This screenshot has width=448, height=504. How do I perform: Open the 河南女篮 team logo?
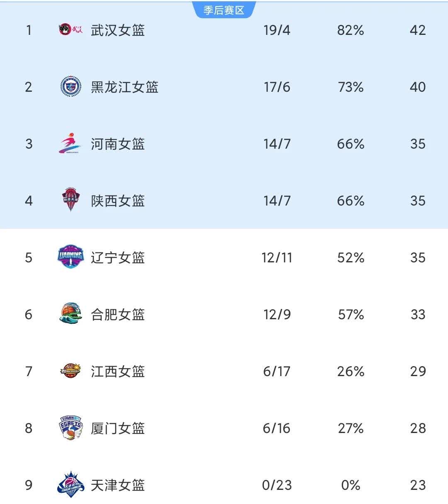pyautogui.click(x=71, y=144)
